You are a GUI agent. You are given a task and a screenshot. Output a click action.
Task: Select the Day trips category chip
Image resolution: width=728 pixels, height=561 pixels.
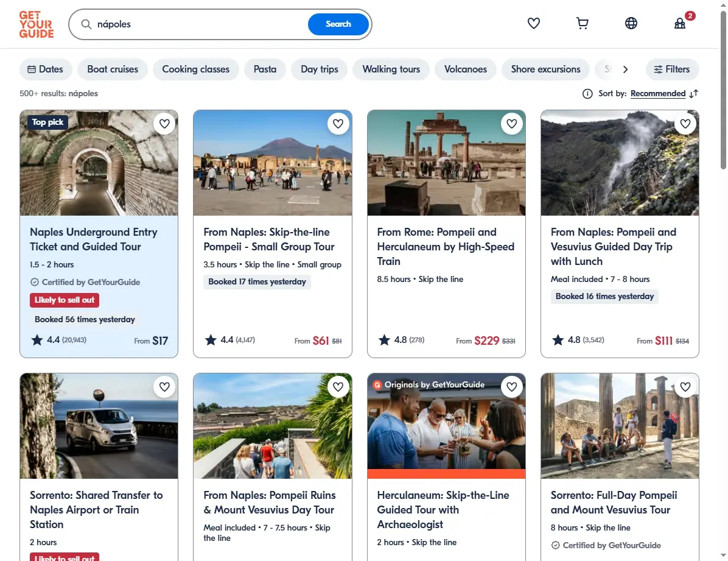point(320,69)
